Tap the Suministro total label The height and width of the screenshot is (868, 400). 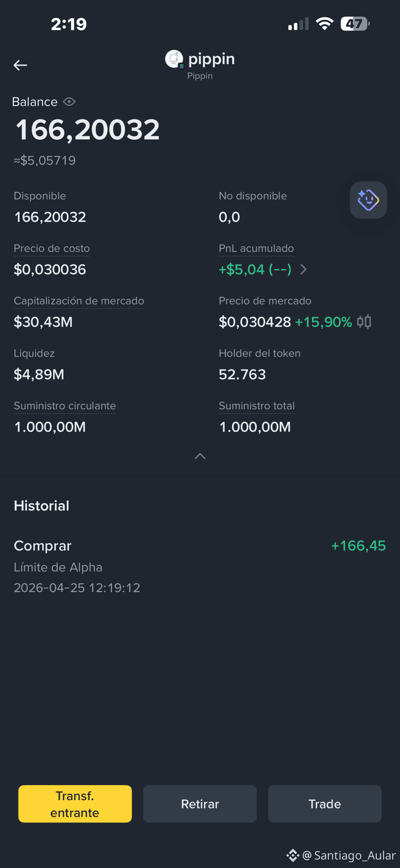(x=257, y=406)
